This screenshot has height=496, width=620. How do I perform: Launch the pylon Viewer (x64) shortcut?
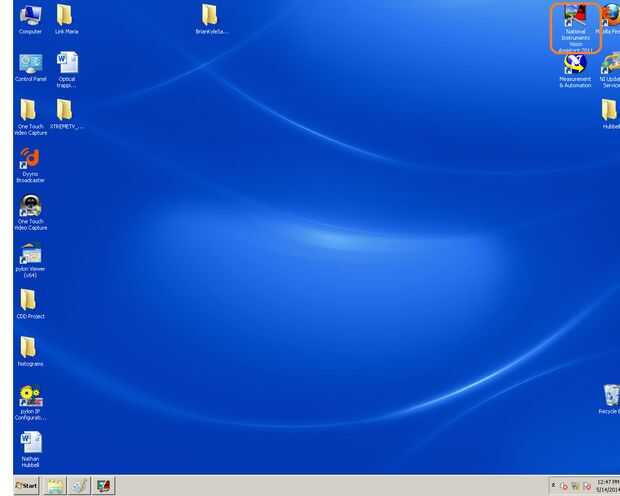coord(30,260)
